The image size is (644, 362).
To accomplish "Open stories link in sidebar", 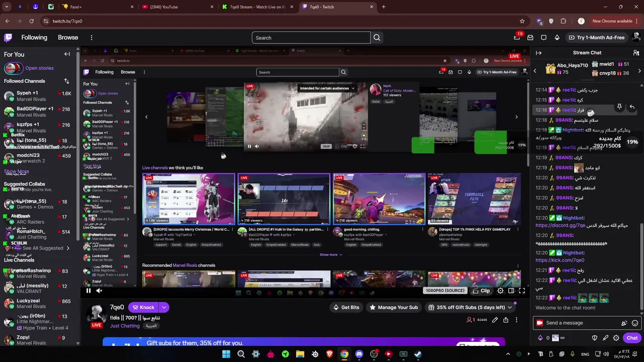I will [39, 68].
